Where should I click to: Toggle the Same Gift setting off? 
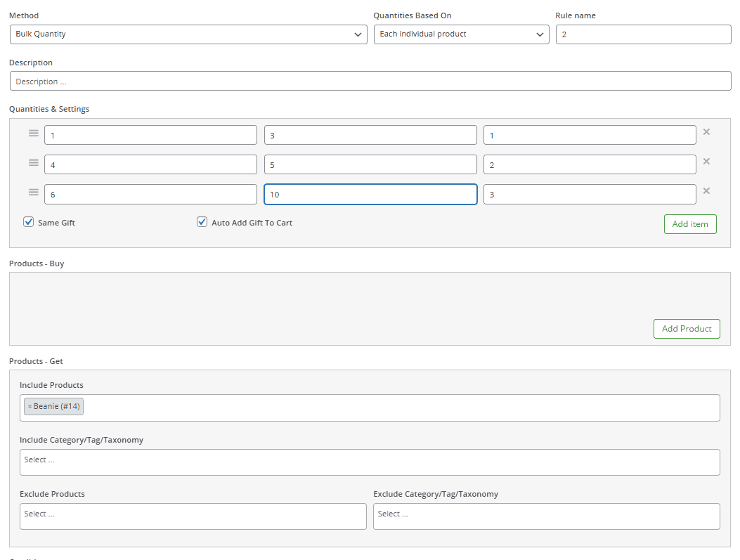pos(28,221)
